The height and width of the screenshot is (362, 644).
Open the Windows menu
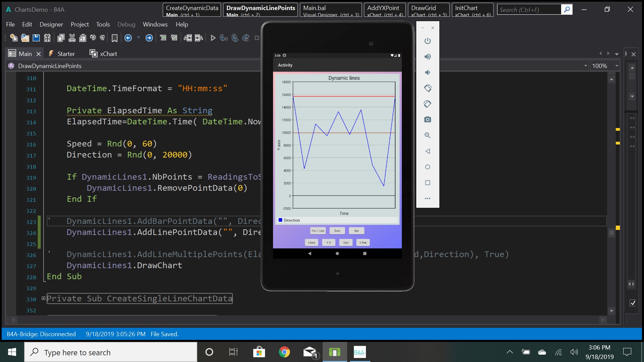pyautogui.click(x=155, y=24)
